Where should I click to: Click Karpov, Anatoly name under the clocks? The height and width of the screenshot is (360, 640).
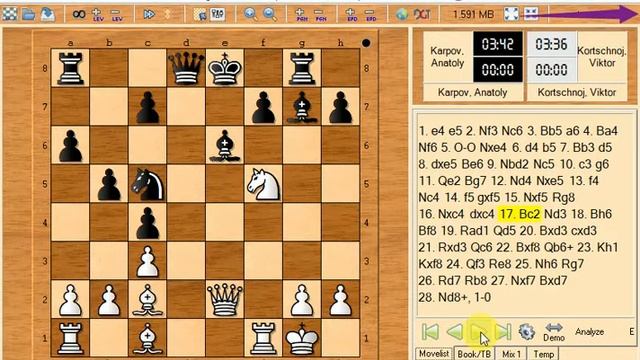pyautogui.click(x=472, y=93)
